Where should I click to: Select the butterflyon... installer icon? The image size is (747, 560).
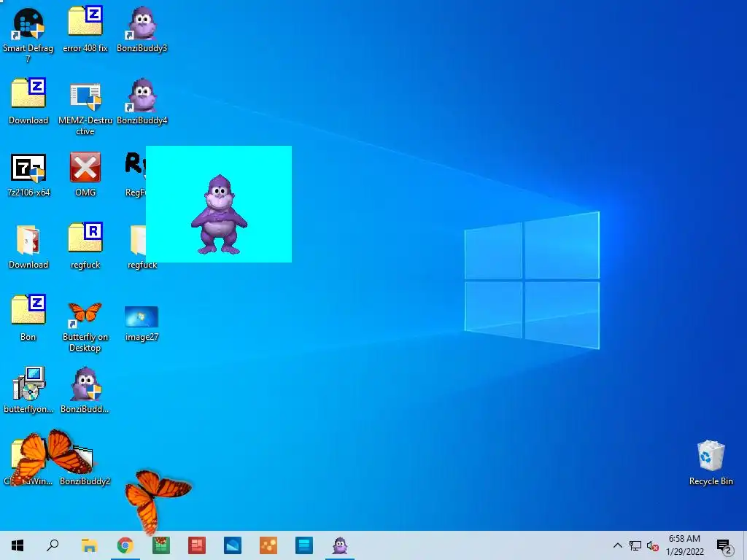click(x=28, y=389)
